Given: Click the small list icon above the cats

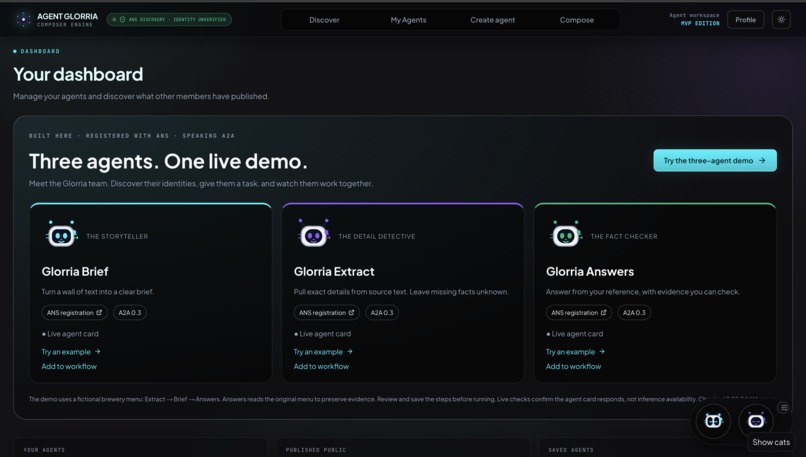Looking at the screenshot, I should tap(783, 408).
